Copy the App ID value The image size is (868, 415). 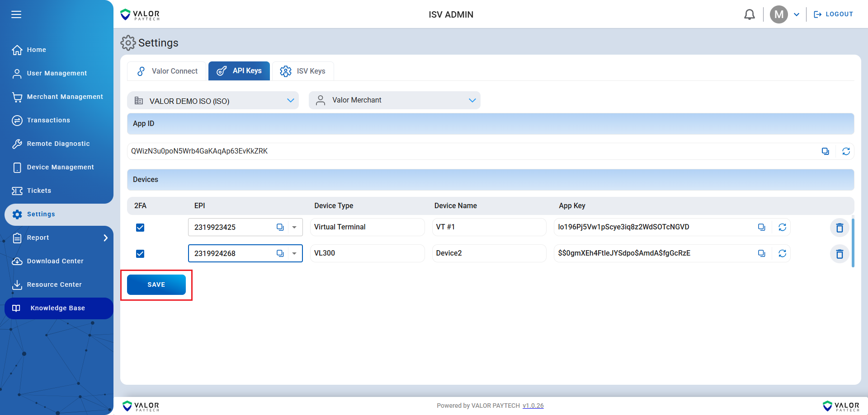coord(825,151)
